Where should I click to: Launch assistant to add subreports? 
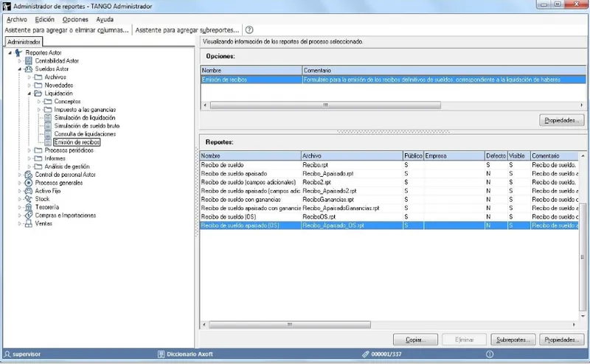click(x=187, y=30)
